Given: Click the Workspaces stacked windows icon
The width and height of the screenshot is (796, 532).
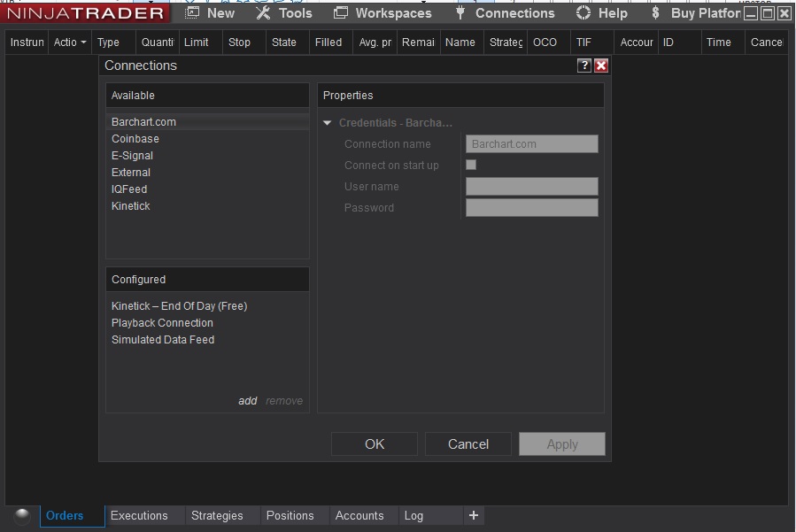Looking at the screenshot, I should click(x=341, y=12).
